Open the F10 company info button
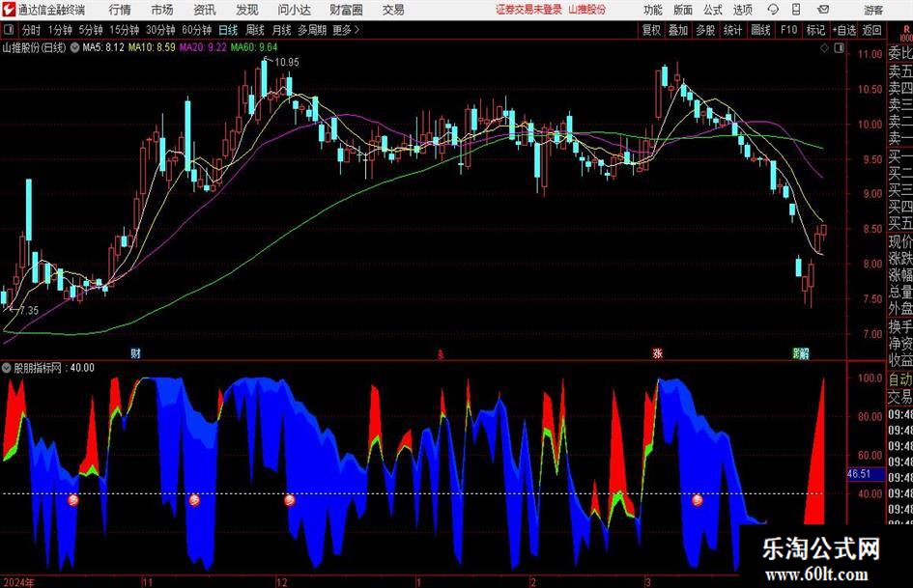The height and width of the screenshot is (588, 913). pyautogui.click(x=788, y=30)
